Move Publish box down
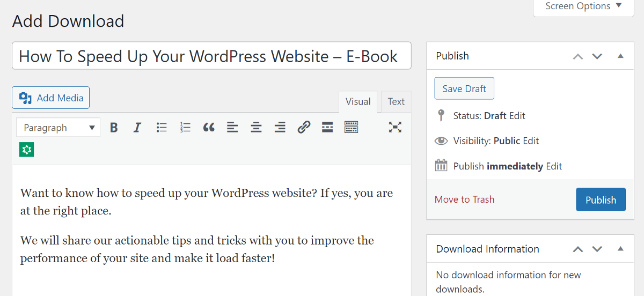The height and width of the screenshot is (296, 644). click(597, 56)
